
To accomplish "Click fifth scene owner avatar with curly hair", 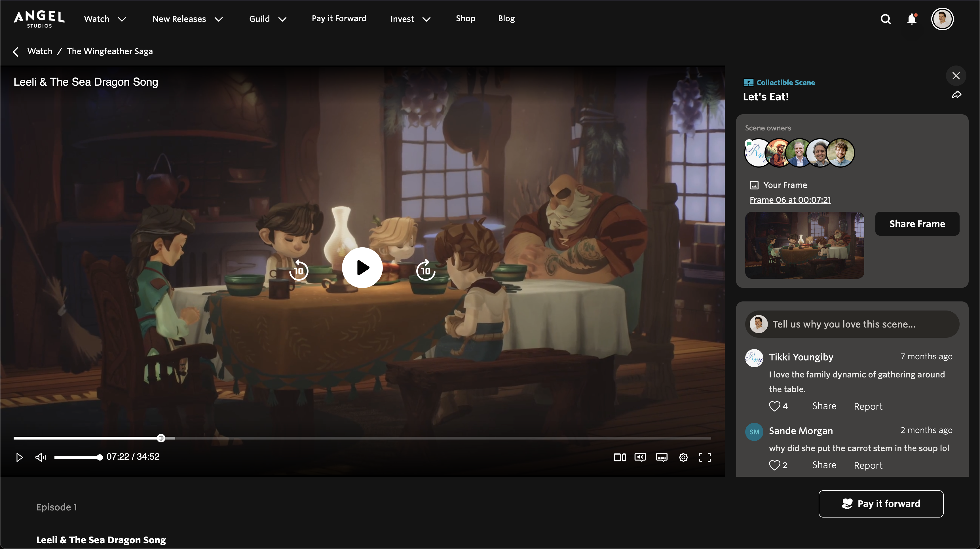I will point(840,153).
